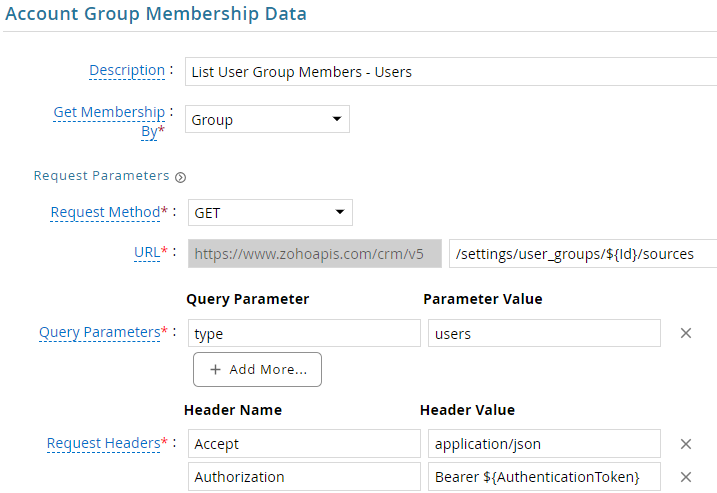
Task: Click the Description label link
Action: [x=127, y=70]
